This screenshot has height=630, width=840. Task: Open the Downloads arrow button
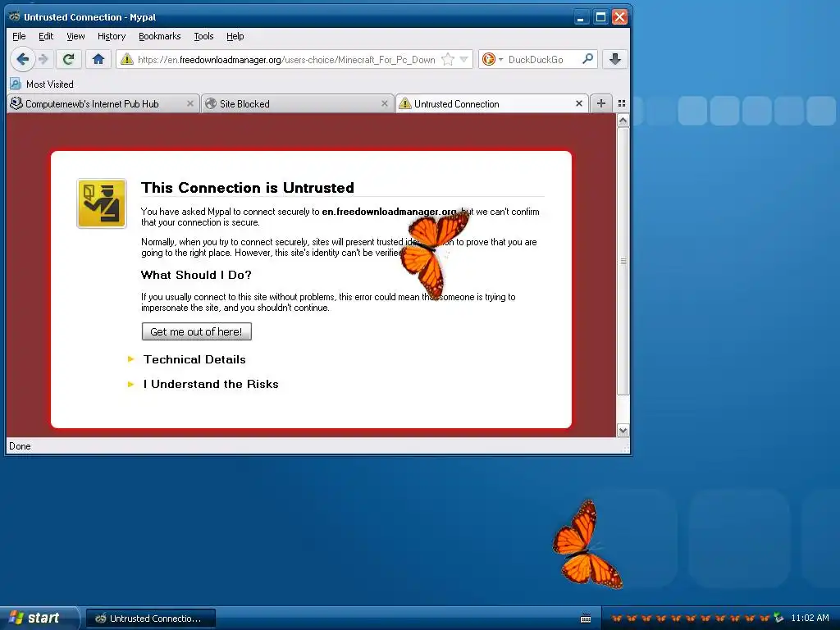coord(615,59)
